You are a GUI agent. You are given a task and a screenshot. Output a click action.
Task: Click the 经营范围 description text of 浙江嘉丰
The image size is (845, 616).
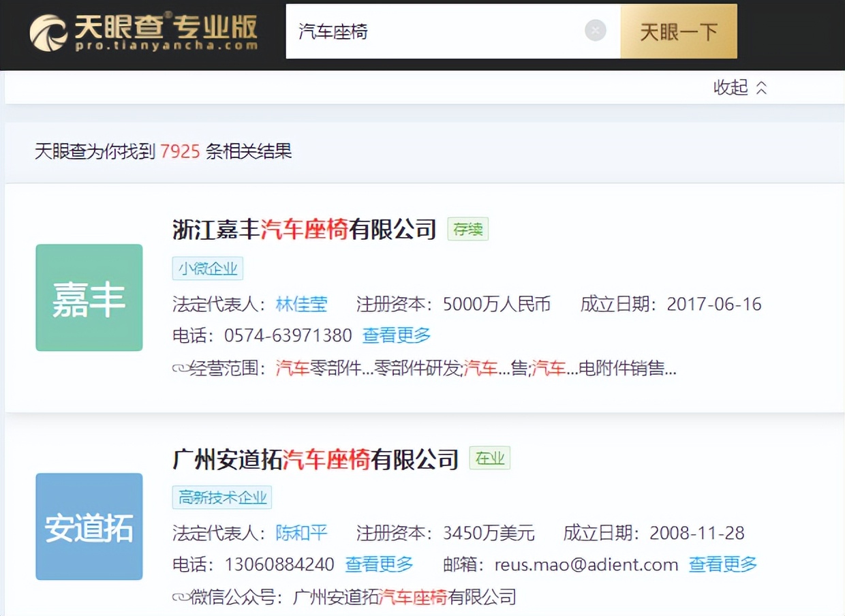[x=476, y=369]
